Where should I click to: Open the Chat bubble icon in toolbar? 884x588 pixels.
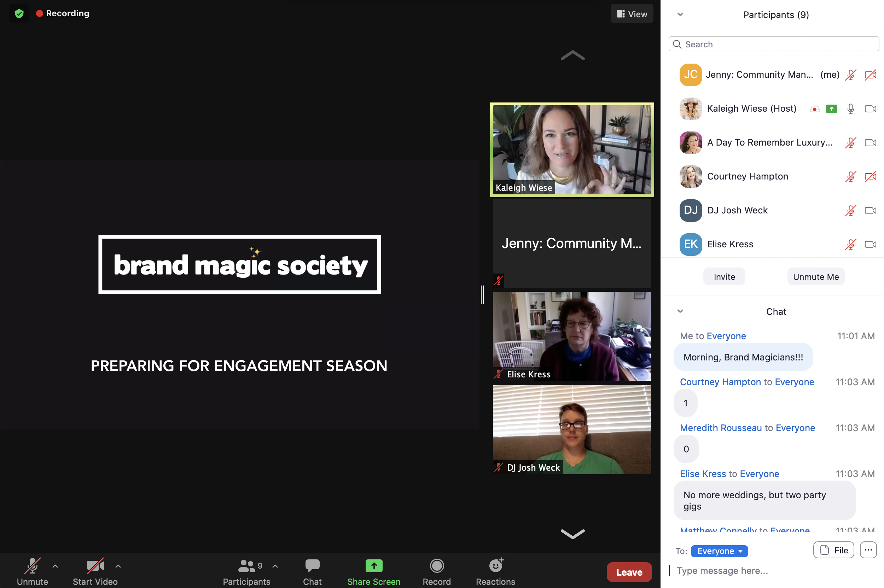click(x=312, y=565)
